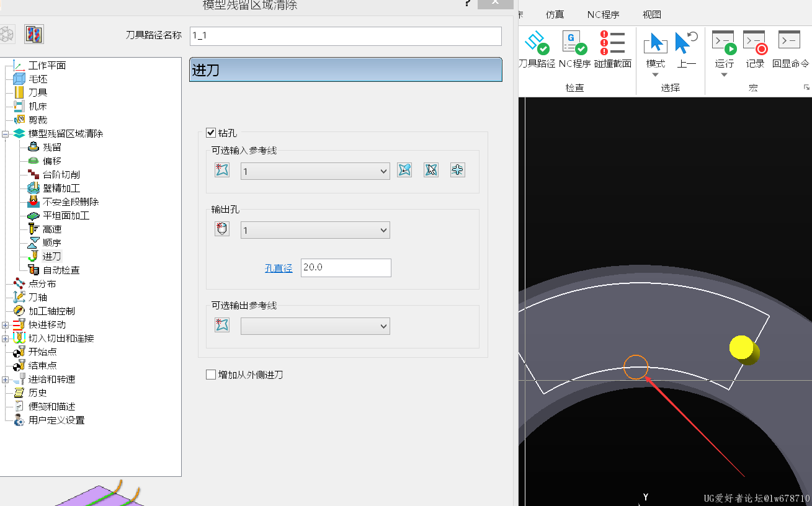Click the dialog help question mark button
The width and height of the screenshot is (812, 506).
(x=467, y=4)
